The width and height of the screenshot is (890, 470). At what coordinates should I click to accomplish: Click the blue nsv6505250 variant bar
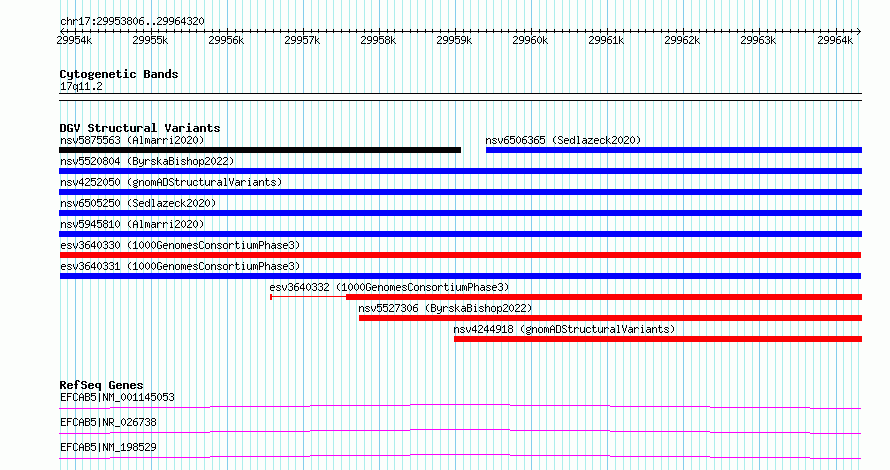coord(460,213)
